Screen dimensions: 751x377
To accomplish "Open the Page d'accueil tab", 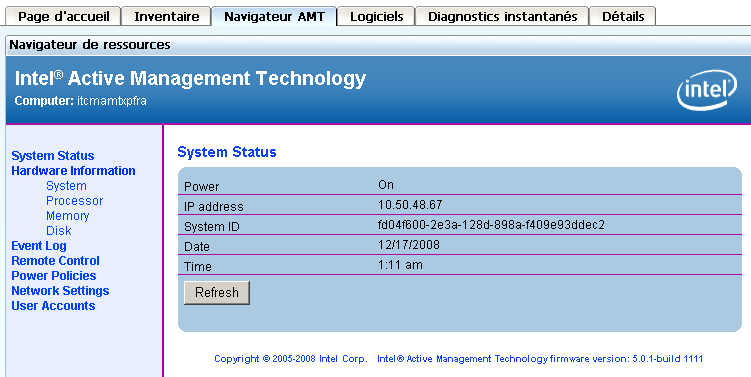I will click(63, 16).
